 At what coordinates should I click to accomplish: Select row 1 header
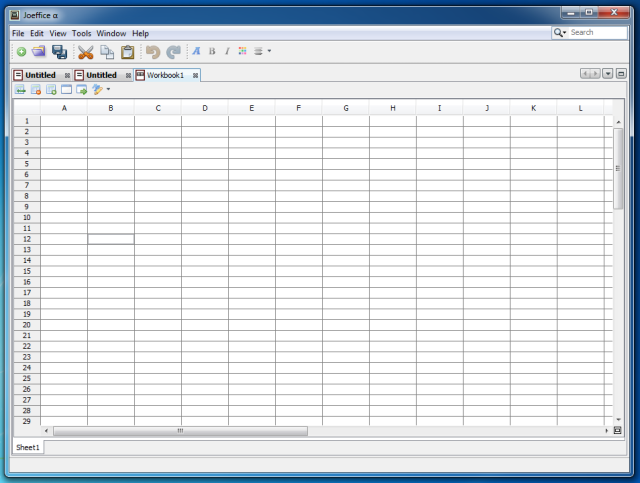pos(27,121)
